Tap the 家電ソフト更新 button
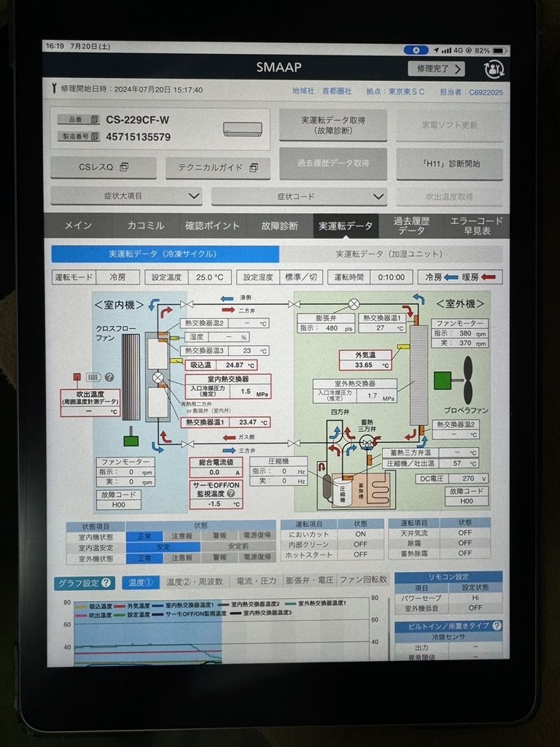Image resolution: width=560 pixels, height=747 pixels. (449, 125)
